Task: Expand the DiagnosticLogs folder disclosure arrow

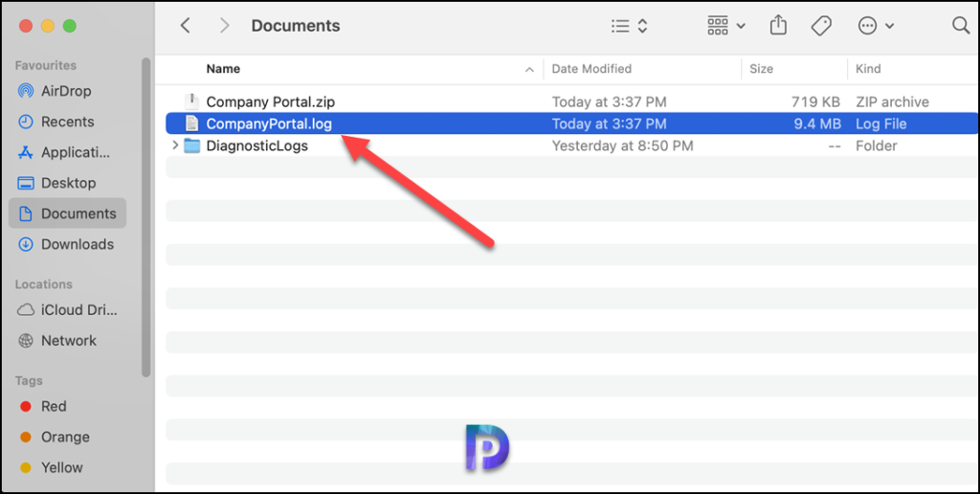Action: [175, 146]
